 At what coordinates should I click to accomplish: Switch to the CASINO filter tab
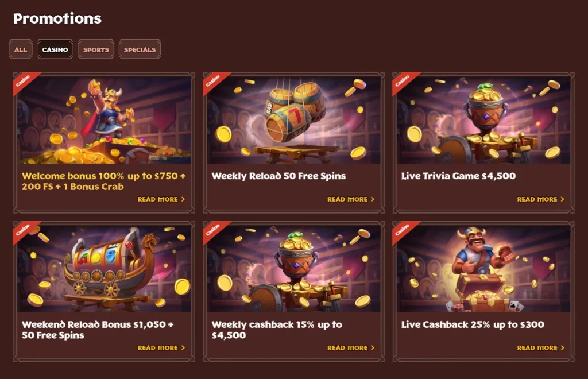[55, 49]
